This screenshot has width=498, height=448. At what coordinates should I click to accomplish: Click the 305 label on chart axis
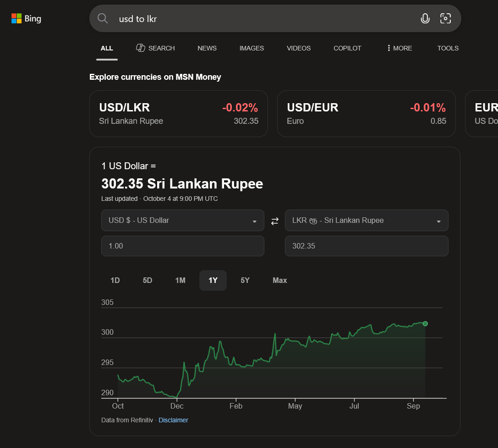click(x=107, y=302)
